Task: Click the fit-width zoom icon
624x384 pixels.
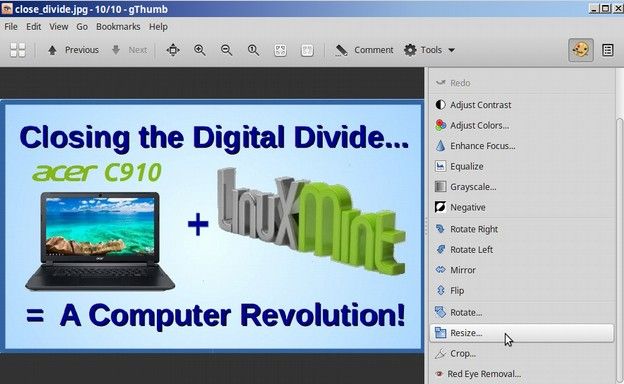Action: pos(307,50)
